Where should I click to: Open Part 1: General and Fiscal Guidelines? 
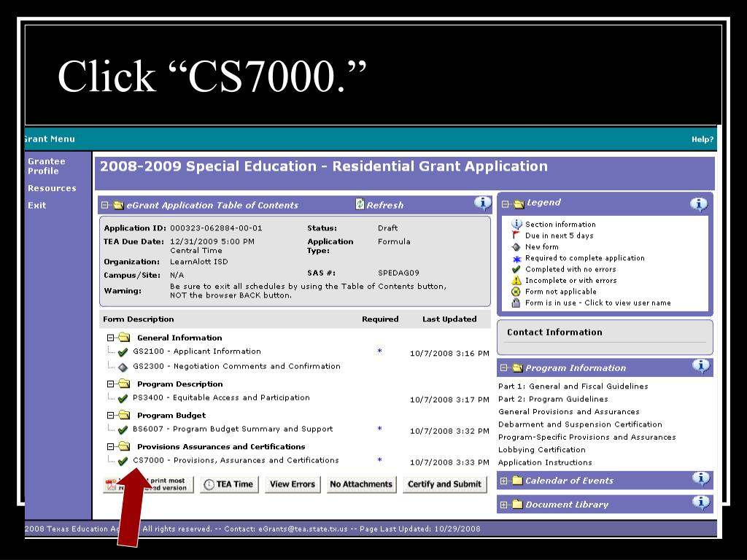573,386
